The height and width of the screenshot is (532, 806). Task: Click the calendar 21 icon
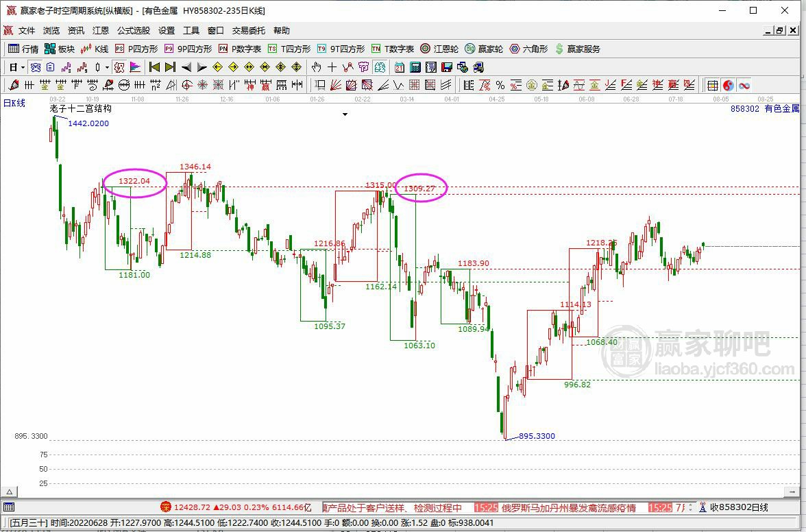(400, 67)
